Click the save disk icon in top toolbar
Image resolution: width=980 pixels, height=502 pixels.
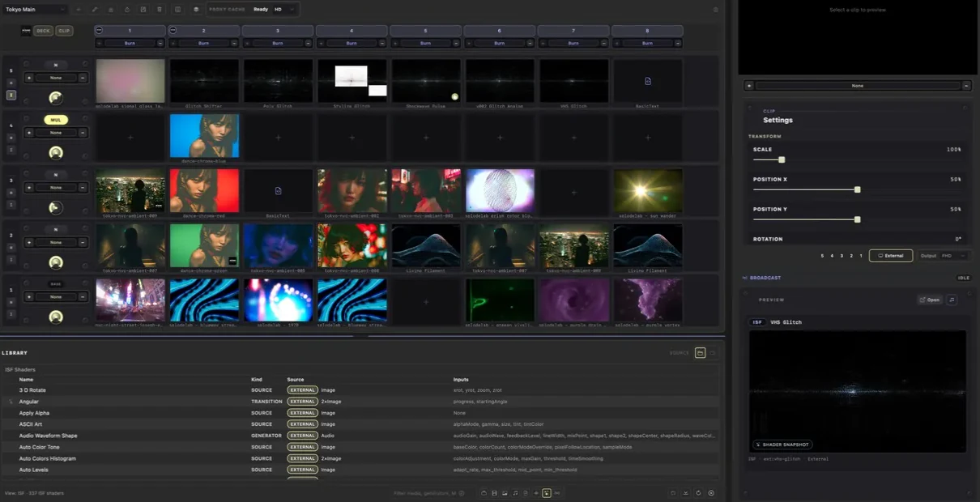143,10
